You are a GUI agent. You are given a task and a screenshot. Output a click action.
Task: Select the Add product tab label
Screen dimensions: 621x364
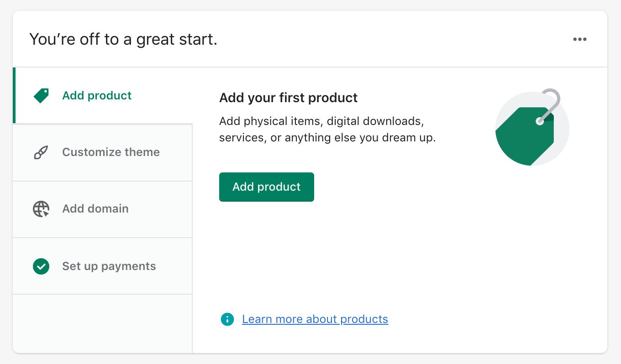[97, 95]
